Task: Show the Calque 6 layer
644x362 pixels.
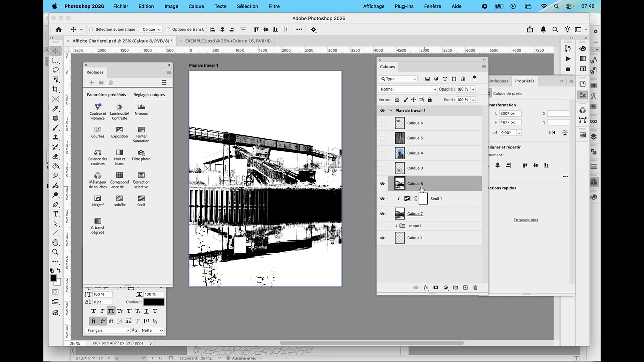Action: (x=382, y=123)
